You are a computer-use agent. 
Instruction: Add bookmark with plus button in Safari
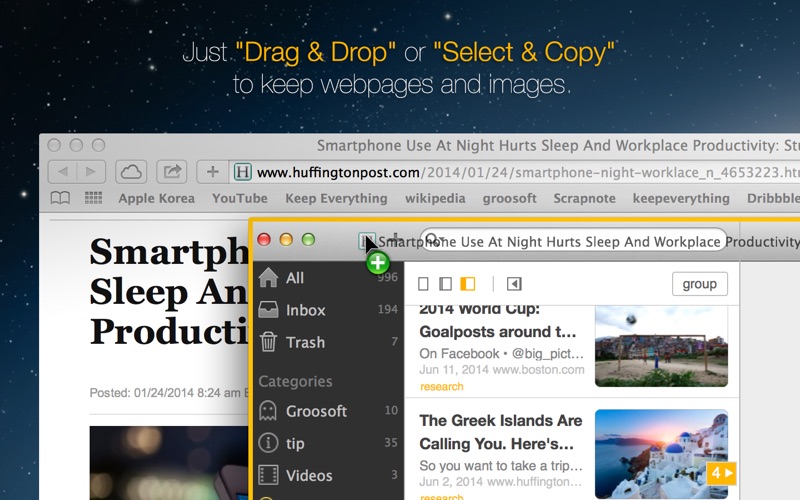pyautogui.click(x=212, y=172)
